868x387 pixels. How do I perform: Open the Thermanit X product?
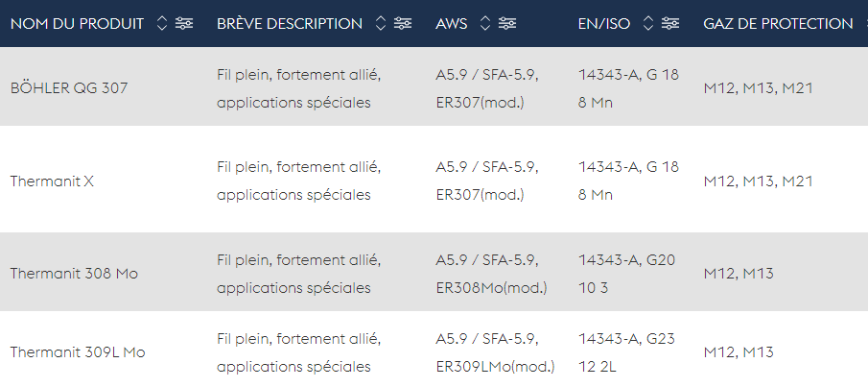(52, 181)
